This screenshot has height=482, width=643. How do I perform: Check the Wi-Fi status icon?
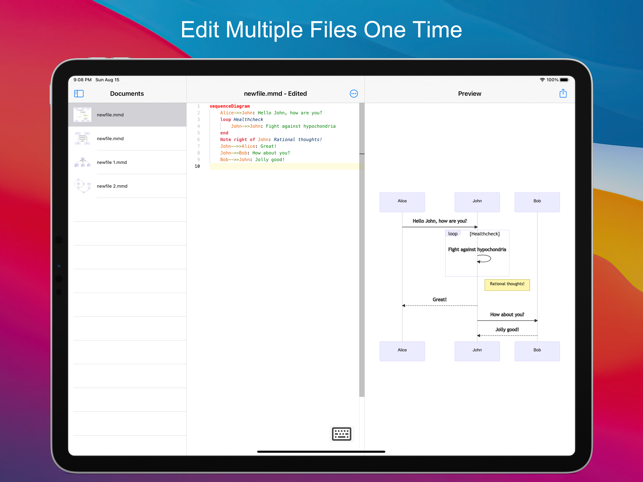point(542,80)
